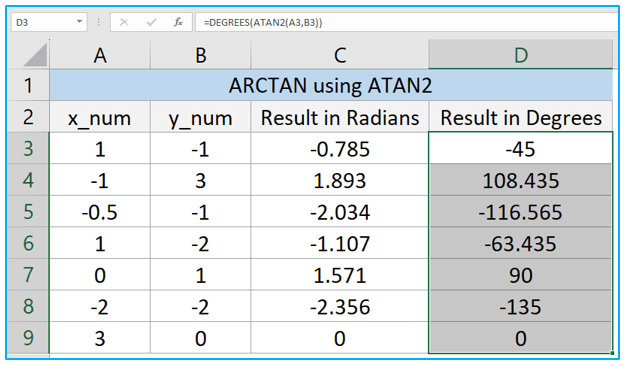The width and height of the screenshot is (626, 366).
Task: Click cell containing -63.435
Action: pos(521,243)
